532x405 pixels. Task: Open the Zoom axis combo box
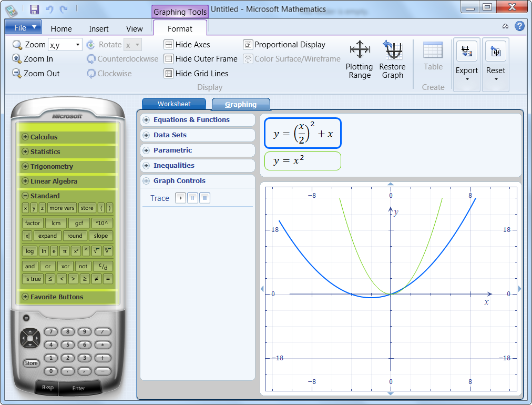point(76,45)
